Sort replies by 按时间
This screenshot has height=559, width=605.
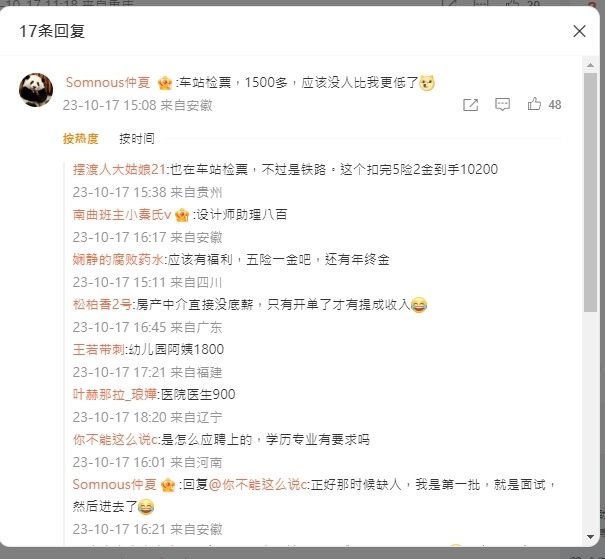click(x=137, y=138)
